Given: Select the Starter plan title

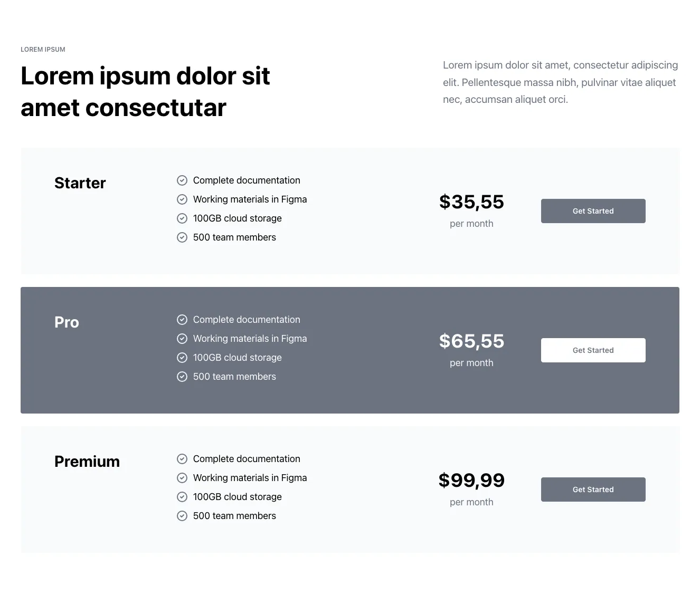Looking at the screenshot, I should pyautogui.click(x=80, y=183).
